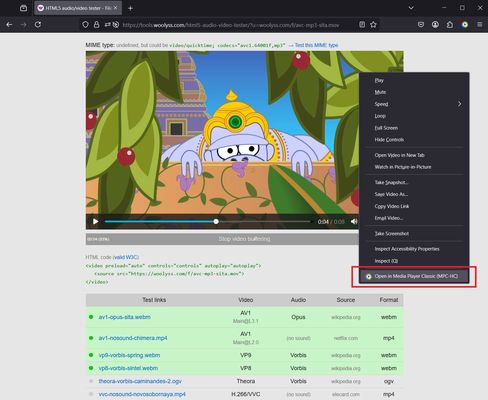Mute the video via the speaker icon
The height and width of the screenshot is (400, 488).
354,221
